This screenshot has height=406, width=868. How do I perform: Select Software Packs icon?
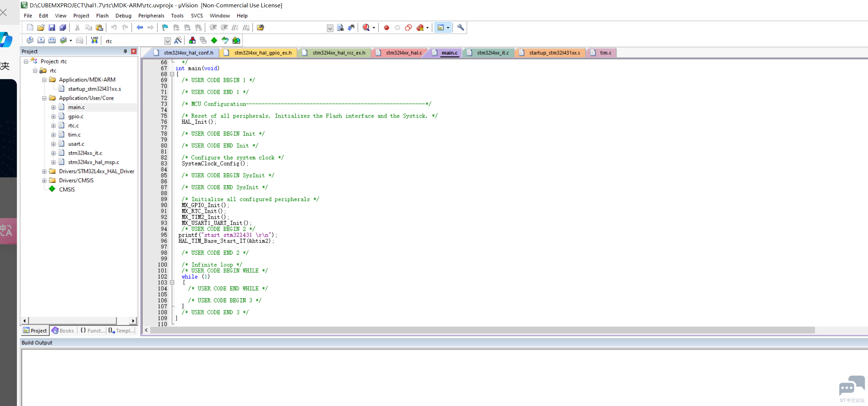225,40
